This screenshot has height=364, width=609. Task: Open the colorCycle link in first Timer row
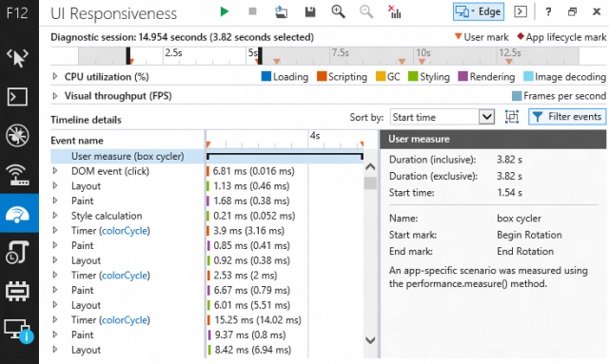tap(125, 231)
